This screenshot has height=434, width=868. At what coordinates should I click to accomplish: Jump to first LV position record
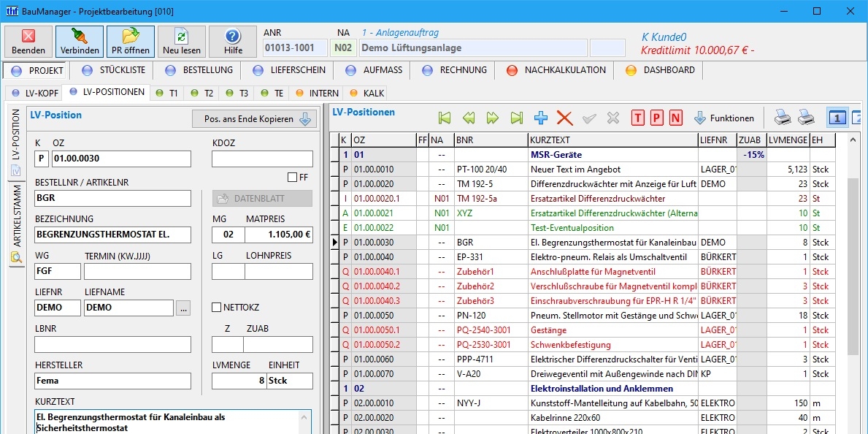coord(445,118)
